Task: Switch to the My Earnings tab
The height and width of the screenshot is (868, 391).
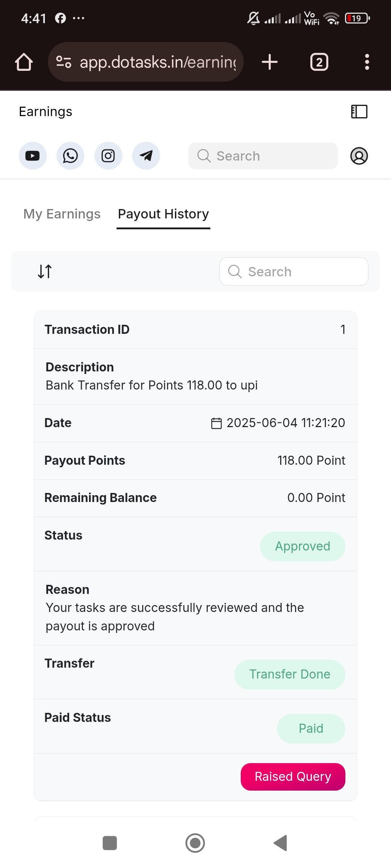Action: click(x=62, y=214)
